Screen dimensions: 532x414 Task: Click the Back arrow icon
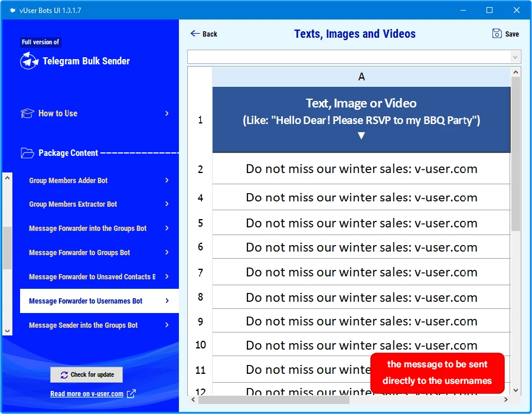point(195,33)
